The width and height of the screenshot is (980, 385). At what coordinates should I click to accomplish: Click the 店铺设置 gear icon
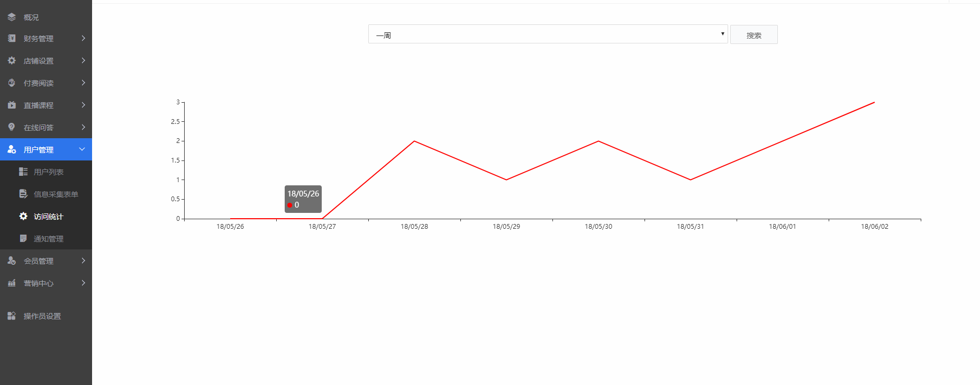(x=12, y=60)
